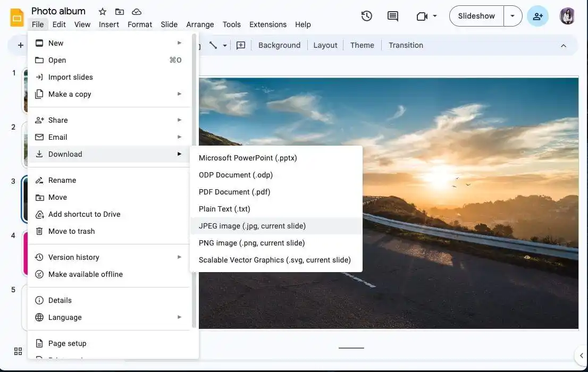
Task: Open the Transition panel button
Action: (x=406, y=45)
